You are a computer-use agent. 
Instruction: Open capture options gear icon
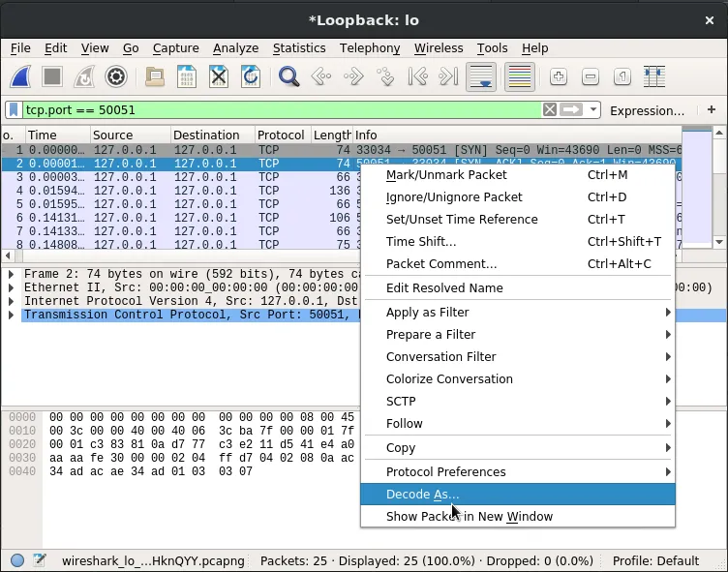[x=116, y=77]
